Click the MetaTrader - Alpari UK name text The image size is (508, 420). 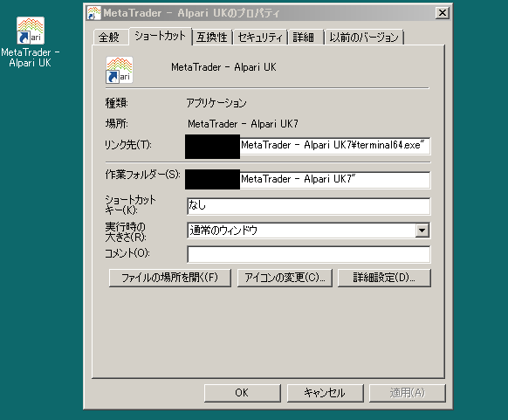(223, 67)
